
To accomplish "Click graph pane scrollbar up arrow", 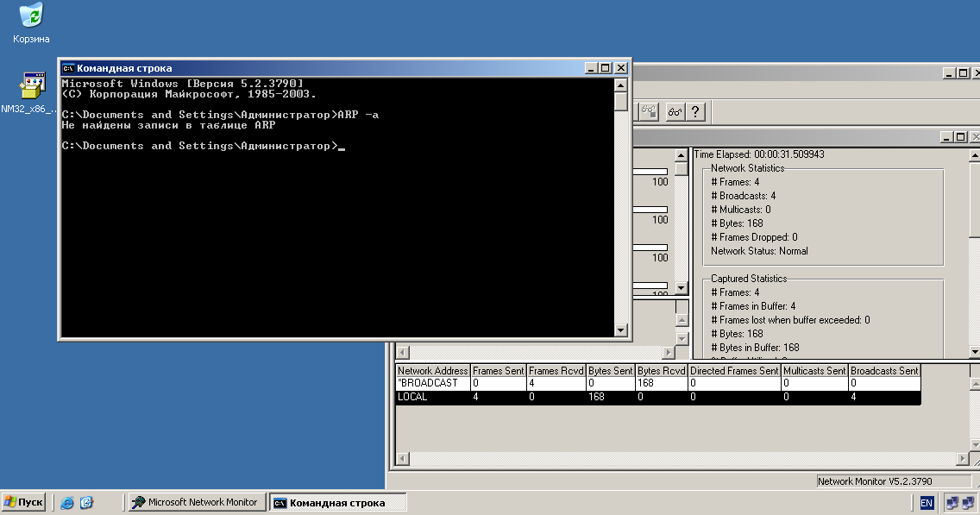I will (682, 155).
